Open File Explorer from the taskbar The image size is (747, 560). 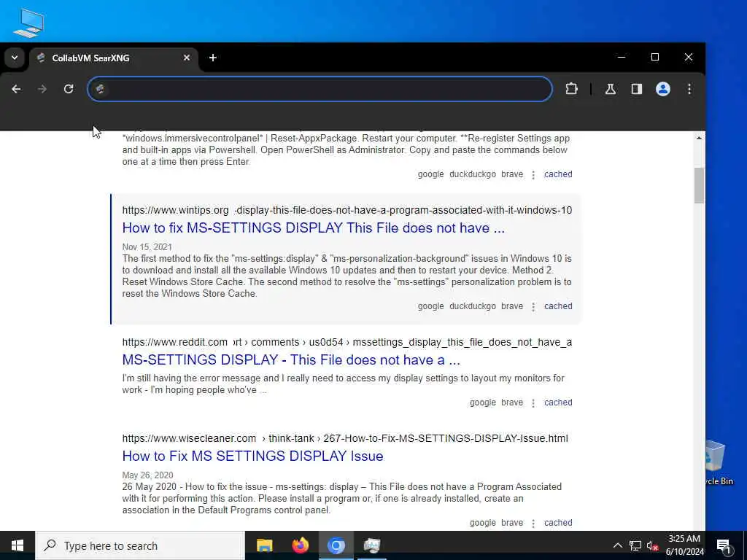(264, 545)
